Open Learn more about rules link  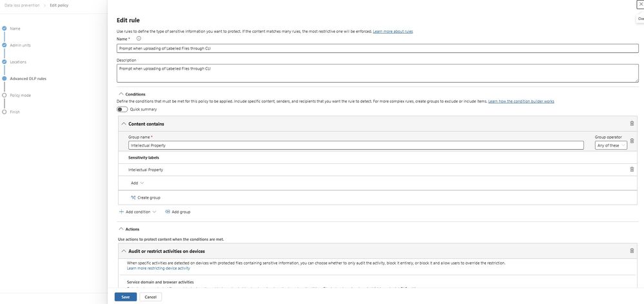tap(393, 31)
